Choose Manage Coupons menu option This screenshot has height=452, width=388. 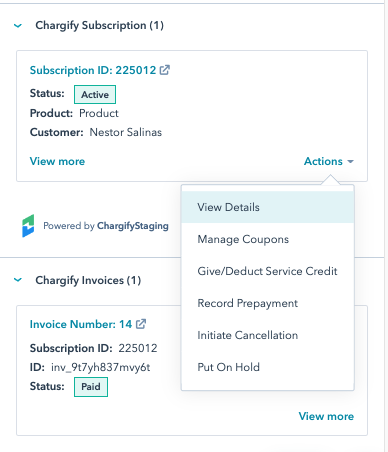tap(267, 239)
